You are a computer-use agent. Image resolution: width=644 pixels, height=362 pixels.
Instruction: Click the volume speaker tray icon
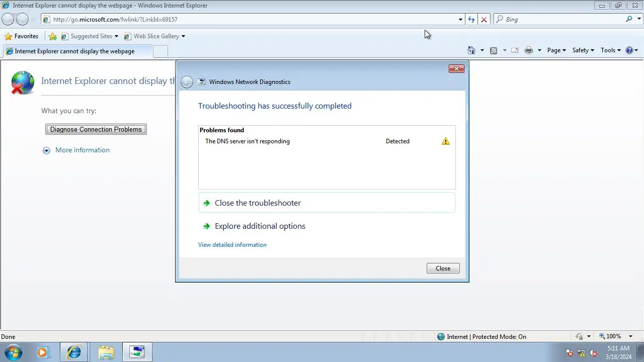tap(593, 353)
